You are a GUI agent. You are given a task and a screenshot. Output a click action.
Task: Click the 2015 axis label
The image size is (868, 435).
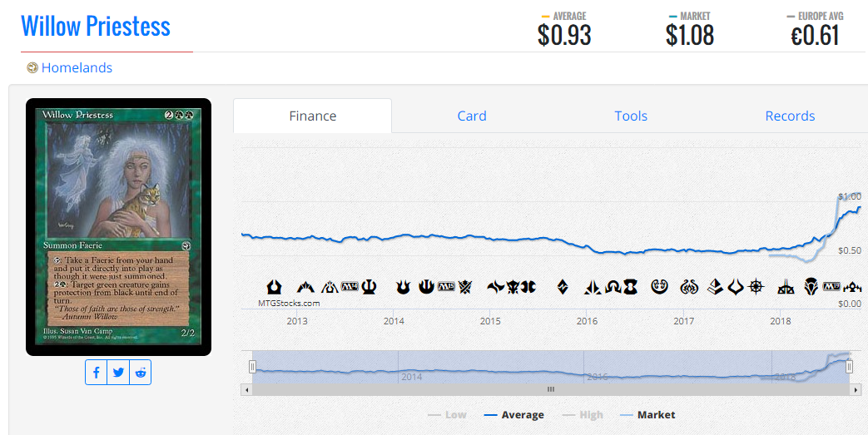coord(490,321)
